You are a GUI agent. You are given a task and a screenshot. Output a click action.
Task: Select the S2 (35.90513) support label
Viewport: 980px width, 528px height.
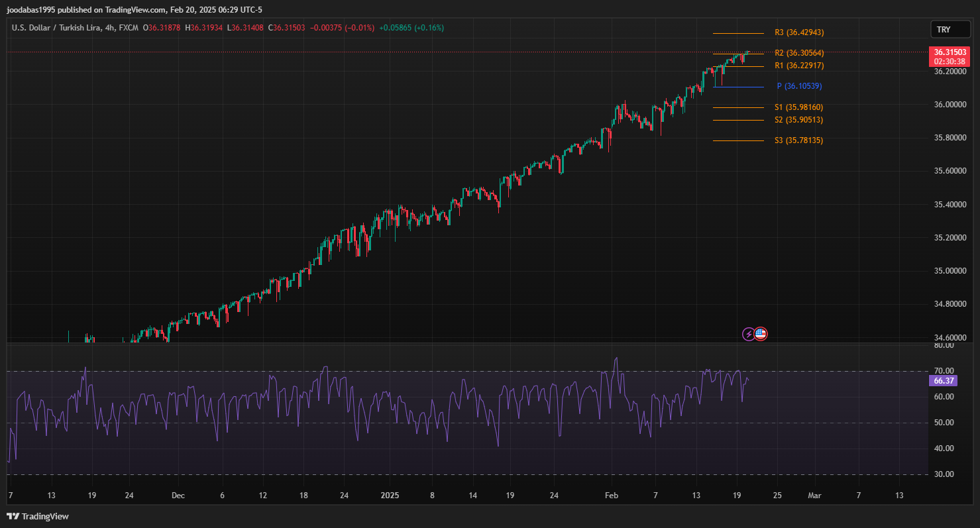point(798,120)
